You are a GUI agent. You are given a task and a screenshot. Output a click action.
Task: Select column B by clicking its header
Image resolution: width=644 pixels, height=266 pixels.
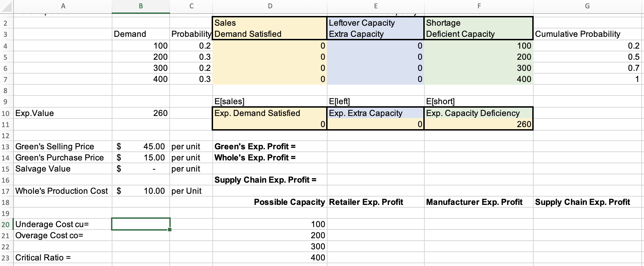coord(140,6)
